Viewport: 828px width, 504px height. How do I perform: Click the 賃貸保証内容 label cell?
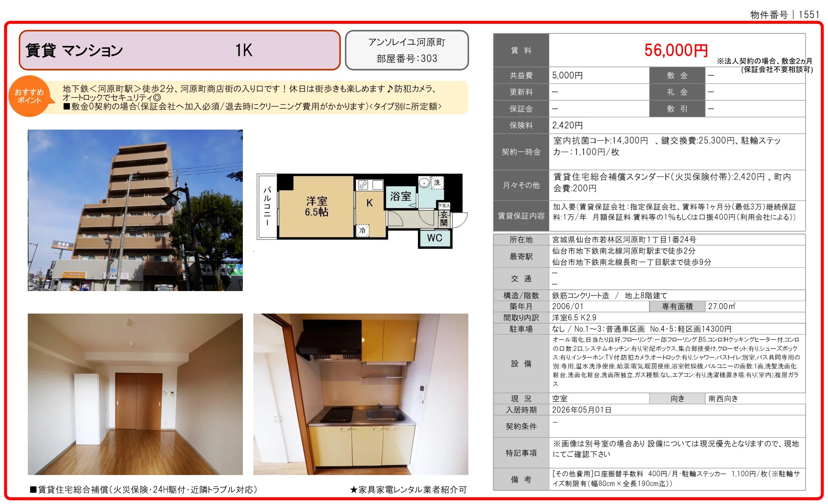coord(521,216)
